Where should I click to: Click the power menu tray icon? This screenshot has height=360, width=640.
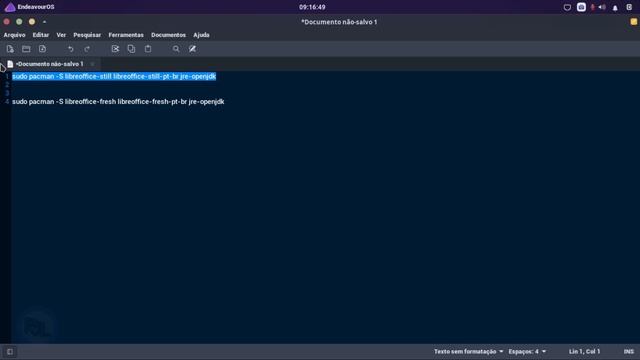click(629, 7)
